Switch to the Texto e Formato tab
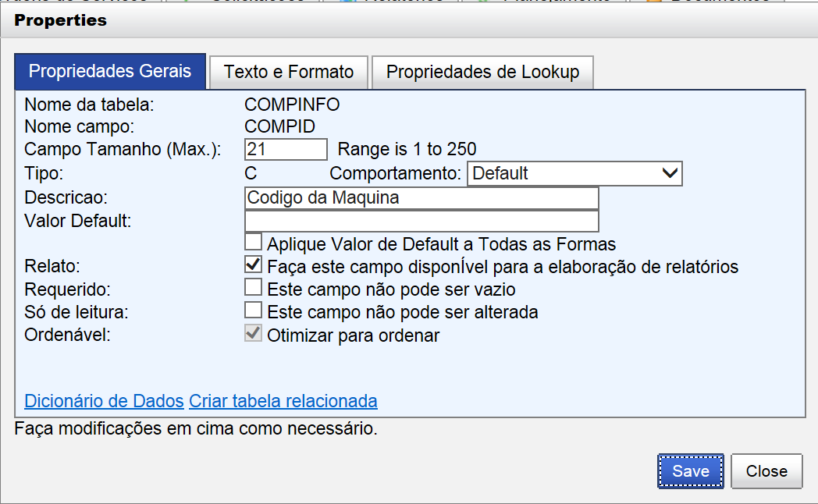 pyautogui.click(x=289, y=72)
